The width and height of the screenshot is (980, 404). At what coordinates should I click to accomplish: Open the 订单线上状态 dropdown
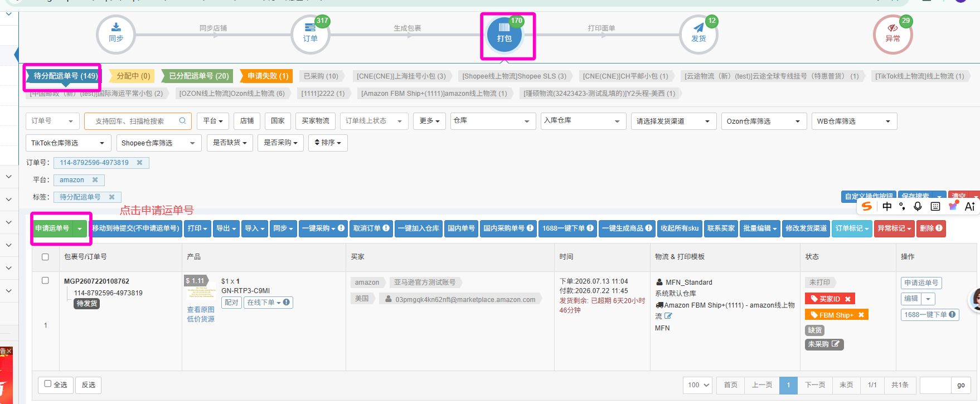point(374,121)
